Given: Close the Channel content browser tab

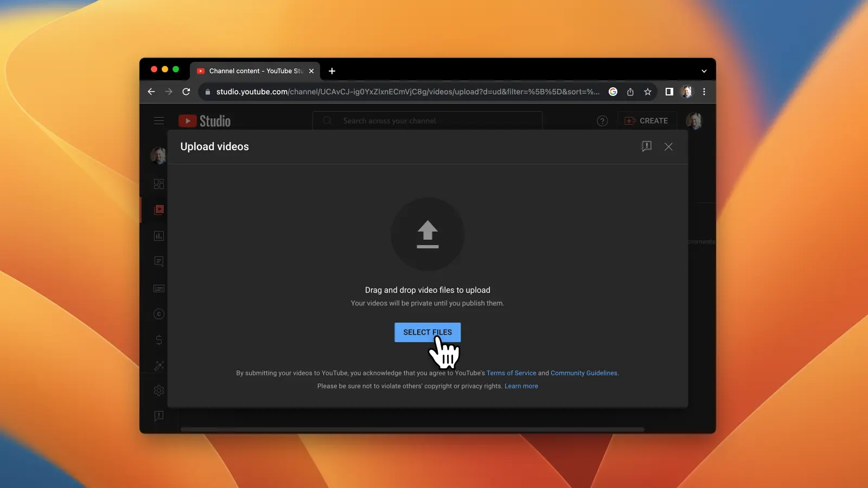Looking at the screenshot, I should tap(311, 71).
